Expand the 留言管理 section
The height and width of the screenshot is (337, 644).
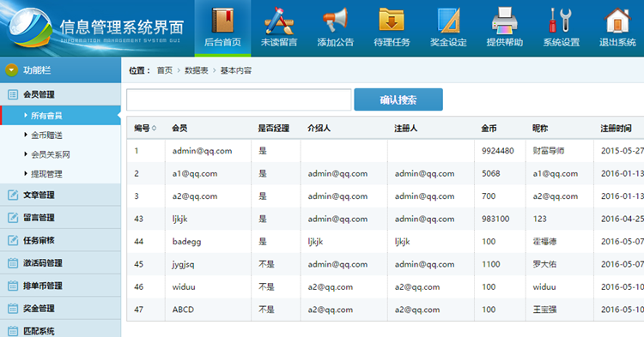[60, 217]
